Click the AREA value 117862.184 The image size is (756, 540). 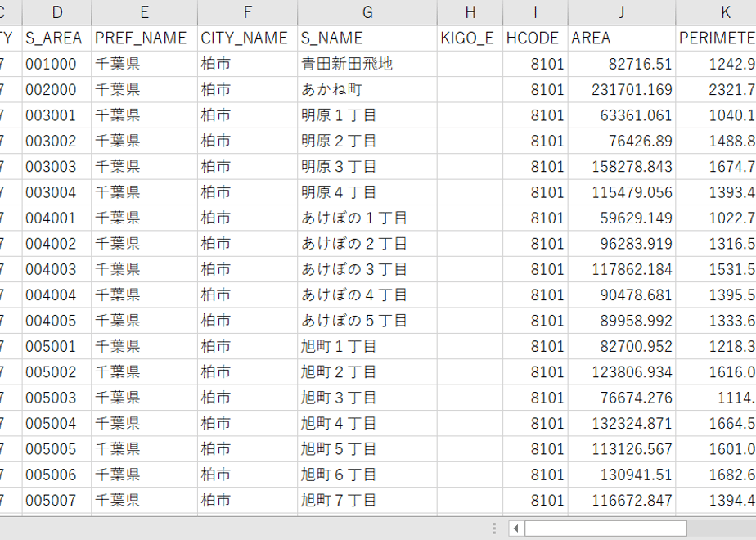[x=622, y=269]
